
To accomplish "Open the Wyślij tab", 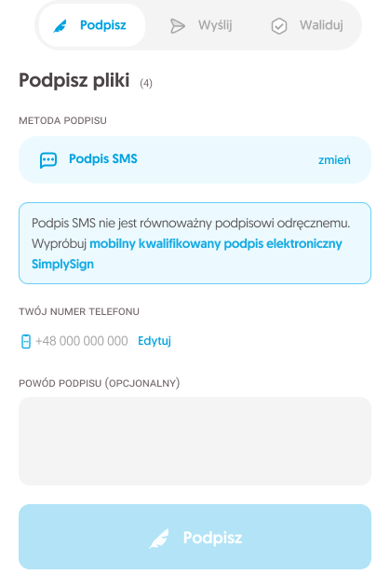I will pos(201,25).
